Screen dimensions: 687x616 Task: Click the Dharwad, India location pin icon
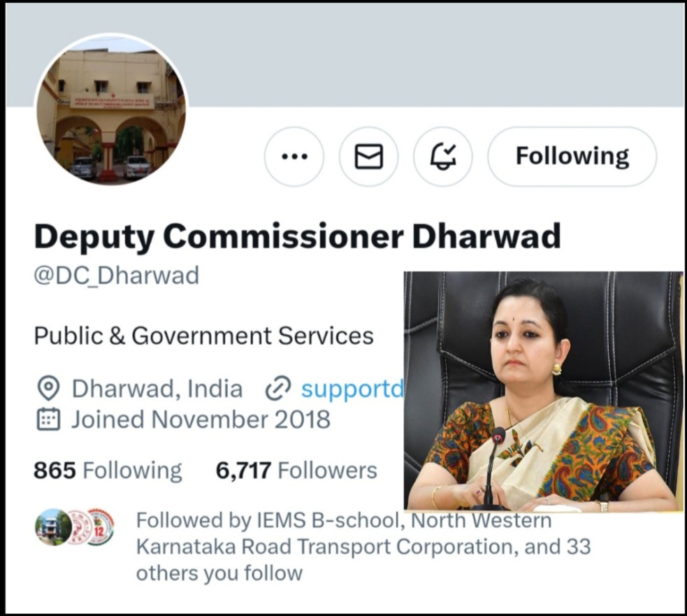(x=48, y=388)
